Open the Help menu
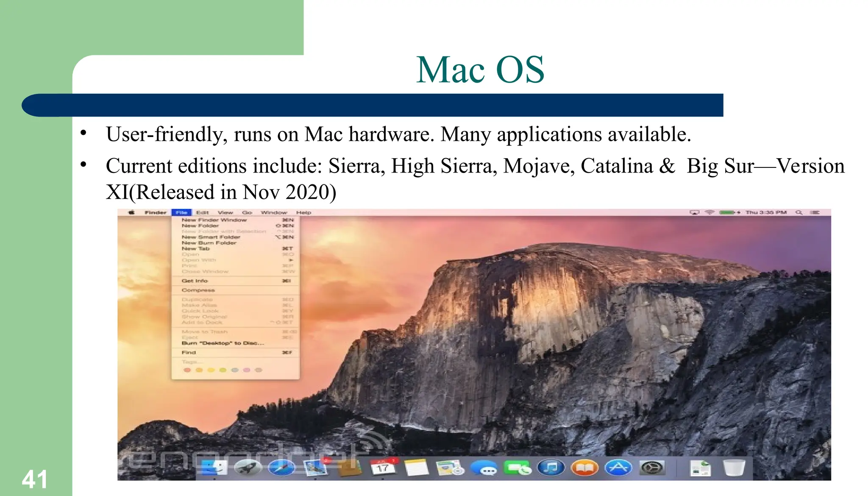 tap(303, 212)
